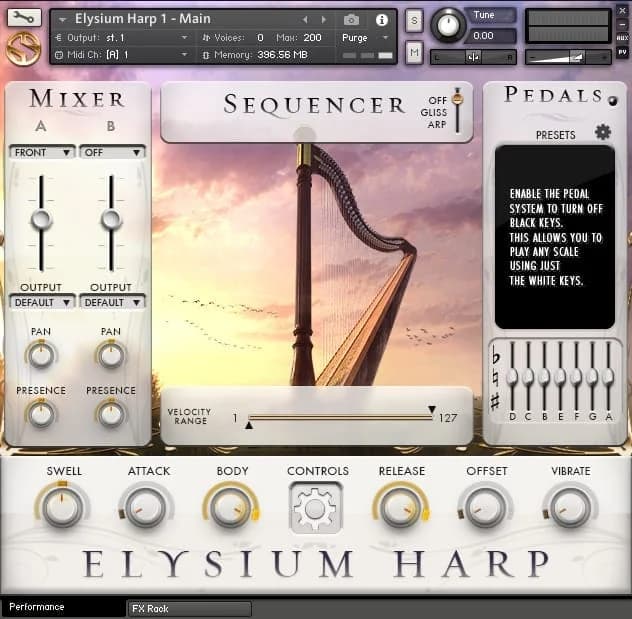Click the natural symbol on pedal panel
The image size is (632, 619).
pos(496,378)
